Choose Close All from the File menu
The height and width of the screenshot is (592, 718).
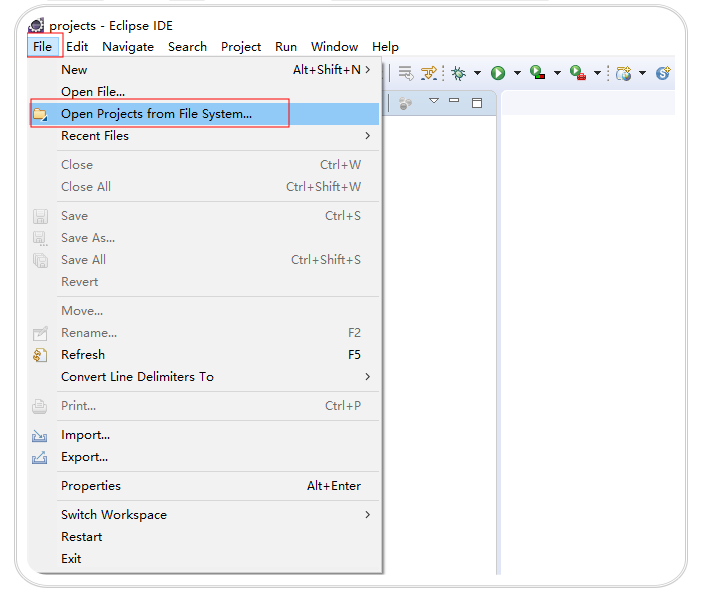coord(204,187)
